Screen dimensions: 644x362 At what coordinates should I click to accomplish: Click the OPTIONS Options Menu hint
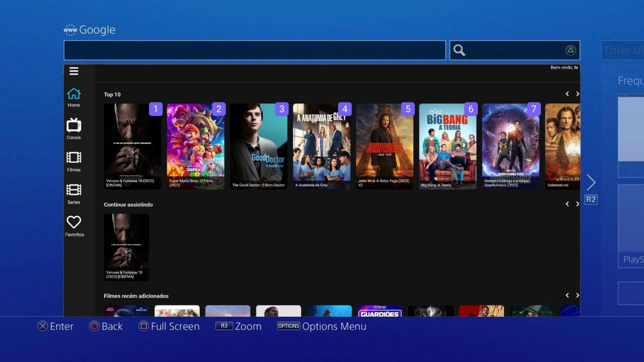pos(322,326)
